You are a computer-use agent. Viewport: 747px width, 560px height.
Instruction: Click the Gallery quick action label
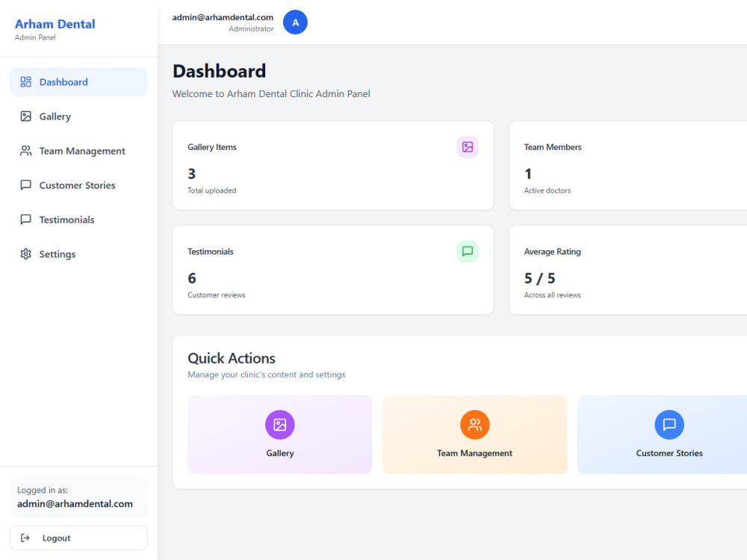[279, 453]
